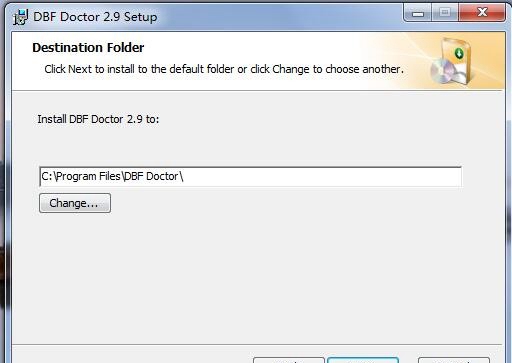Click the CD disc image in header
This screenshot has height=363, width=512.
[x=443, y=71]
